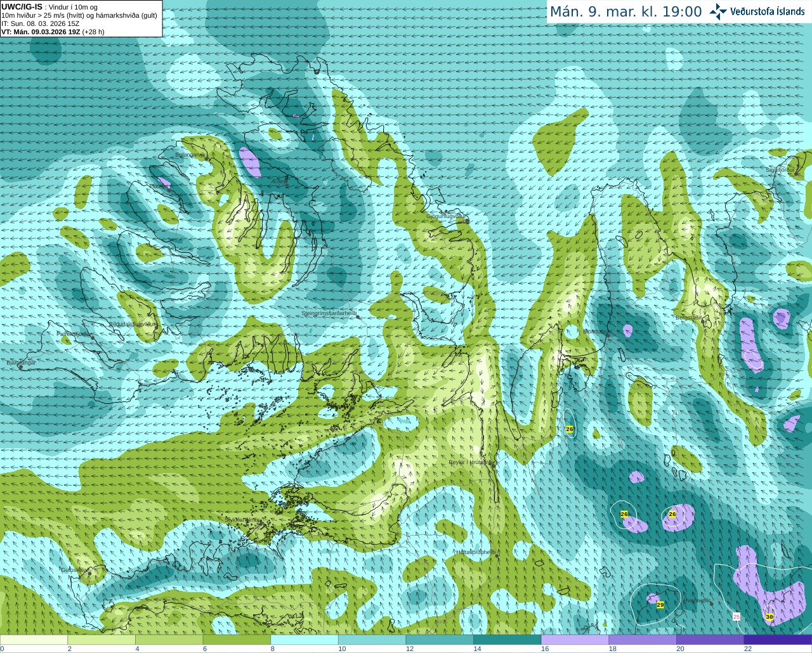Click the Bíldudalsflugvöllur place label
812x653 pixels.
(132, 324)
